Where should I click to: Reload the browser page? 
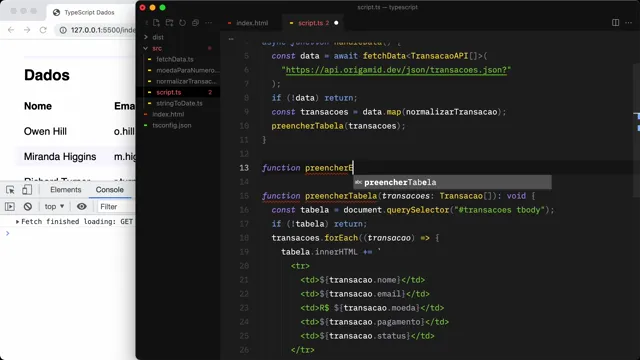[x=43, y=30]
